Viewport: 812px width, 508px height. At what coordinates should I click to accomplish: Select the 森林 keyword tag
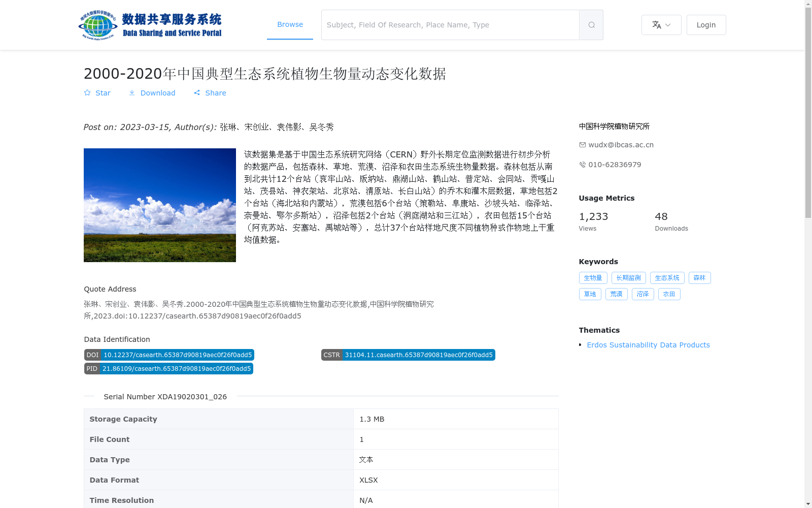[699, 278]
